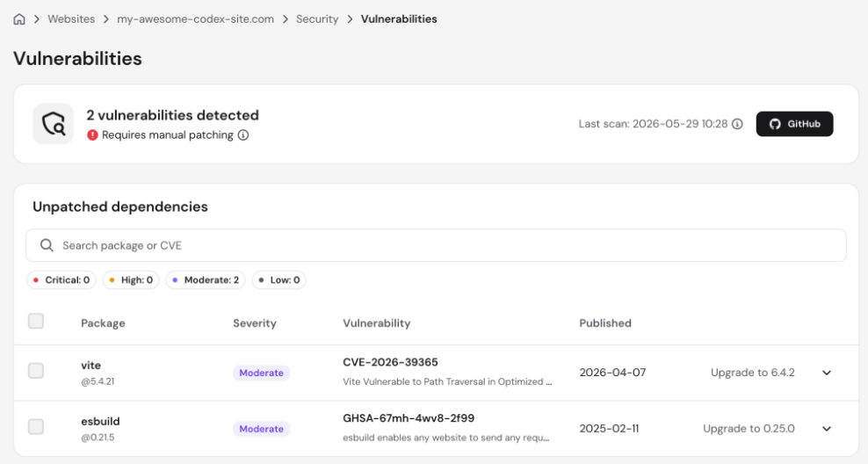Screen dimensions: 868x464
Task: Expand the vite vulnerability row chevron
Action: click(827, 373)
